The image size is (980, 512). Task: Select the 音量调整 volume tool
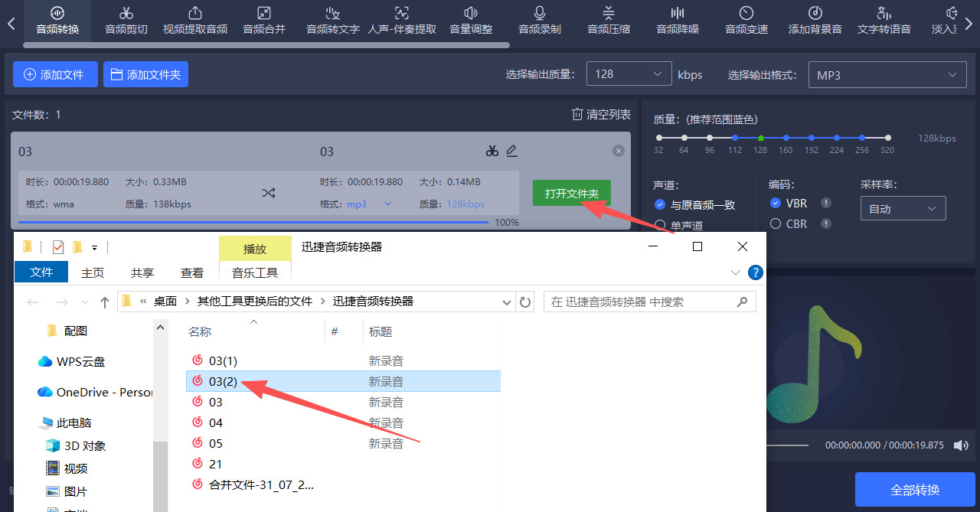click(471, 21)
